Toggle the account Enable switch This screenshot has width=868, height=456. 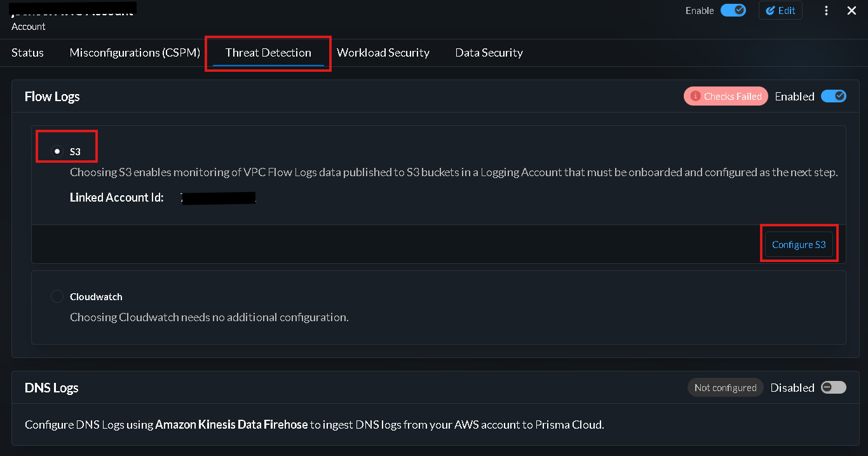(x=733, y=11)
